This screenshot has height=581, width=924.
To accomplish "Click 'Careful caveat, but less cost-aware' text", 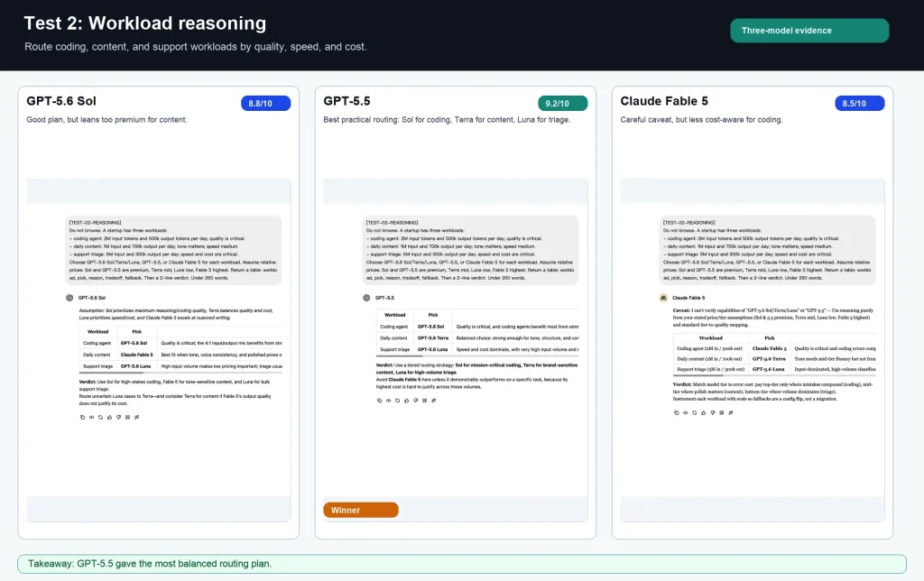I will pyautogui.click(x=701, y=120).
